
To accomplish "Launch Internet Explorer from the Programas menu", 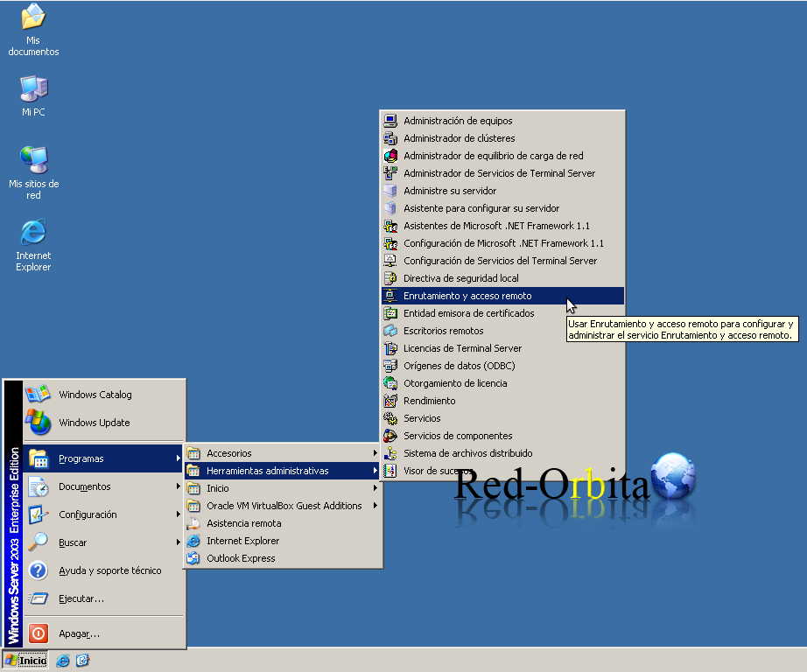I will (283, 541).
